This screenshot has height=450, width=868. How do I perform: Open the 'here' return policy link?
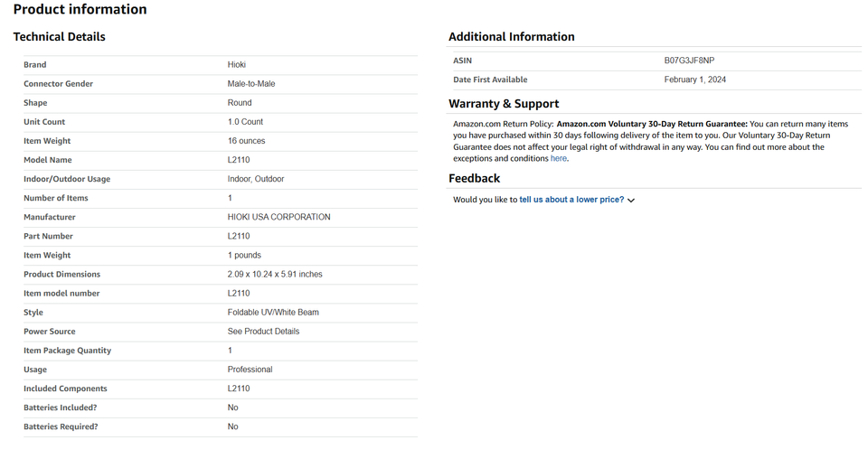(559, 158)
